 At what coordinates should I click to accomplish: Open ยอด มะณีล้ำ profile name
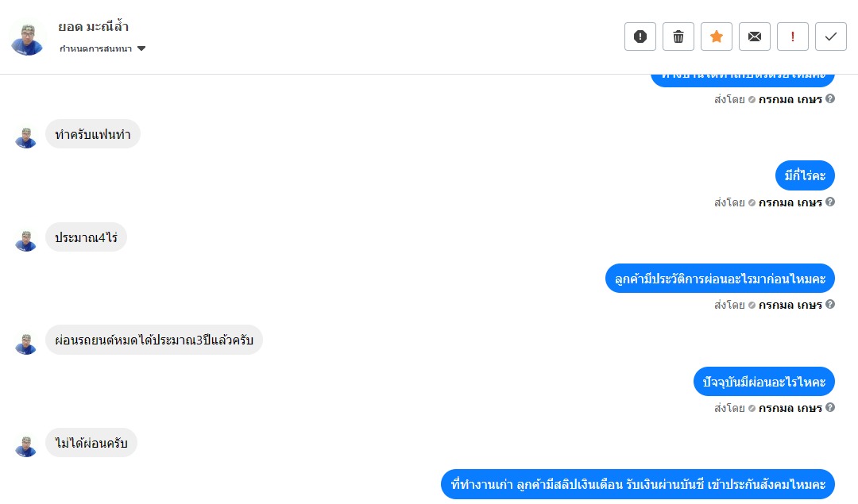click(94, 26)
